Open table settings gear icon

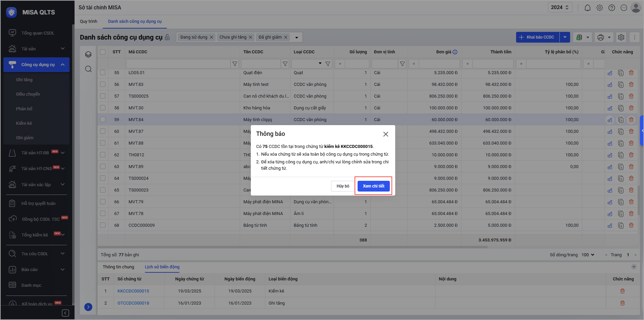tap(621, 37)
